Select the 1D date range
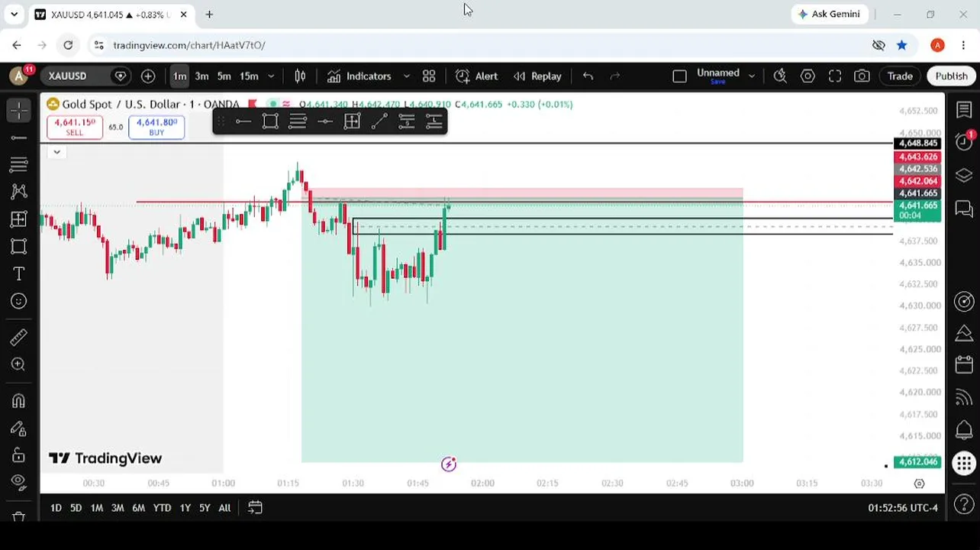The height and width of the screenshot is (550, 980). point(56,508)
